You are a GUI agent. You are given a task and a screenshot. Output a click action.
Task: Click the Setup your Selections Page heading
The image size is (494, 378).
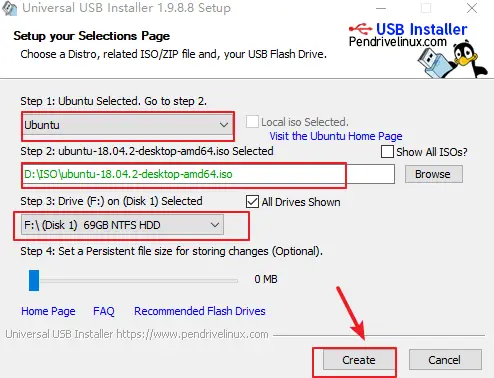point(92,36)
